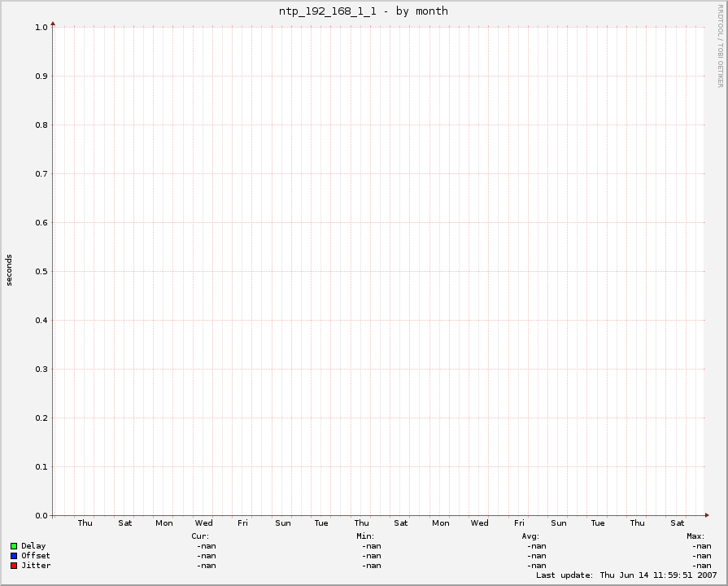Click the 'Max:' column header
Screen dimensions: 728x586
(x=696, y=536)
